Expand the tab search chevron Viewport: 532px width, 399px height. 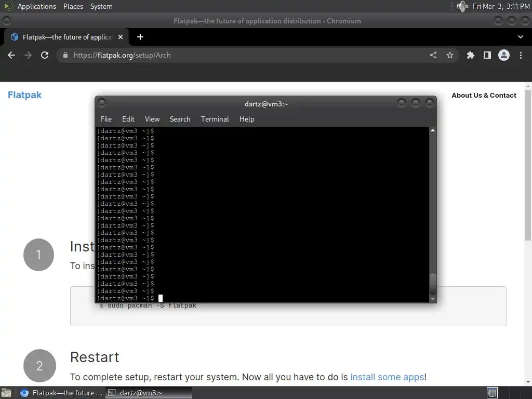[521, 37]
